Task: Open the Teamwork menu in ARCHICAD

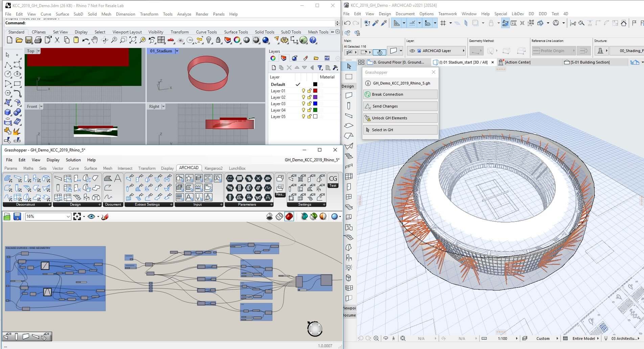Action: [x=447, y=14]
